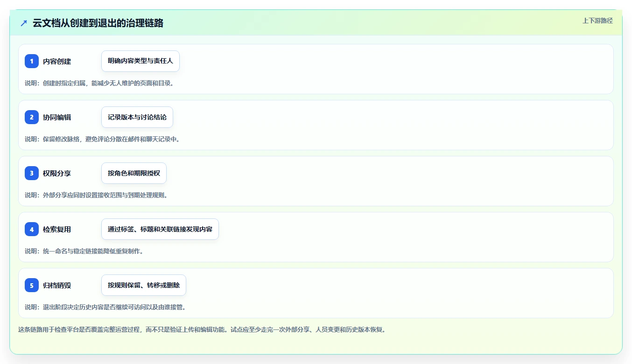Click the title 云文档从创建到退出的治理链路
This screenshot has height=364, width=632.
(98, 23)
